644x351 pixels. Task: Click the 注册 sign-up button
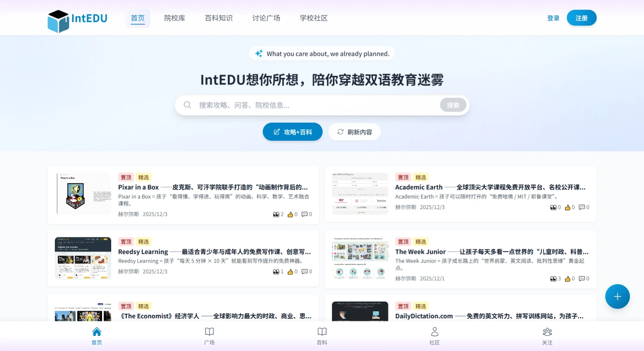point(582,18)
